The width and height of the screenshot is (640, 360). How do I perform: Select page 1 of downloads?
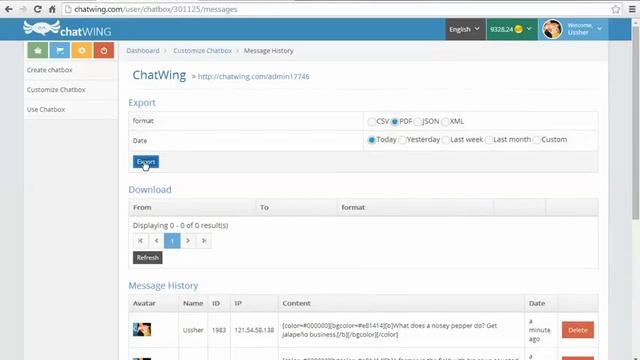coord(172,241)
